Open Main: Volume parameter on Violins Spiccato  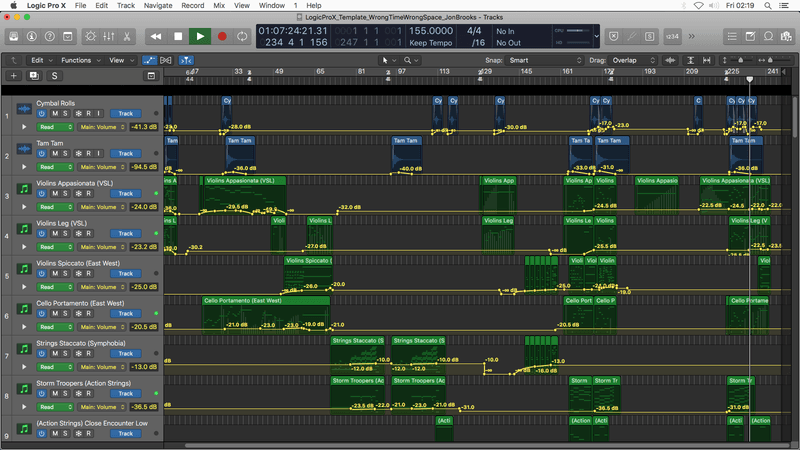point(102,287)
